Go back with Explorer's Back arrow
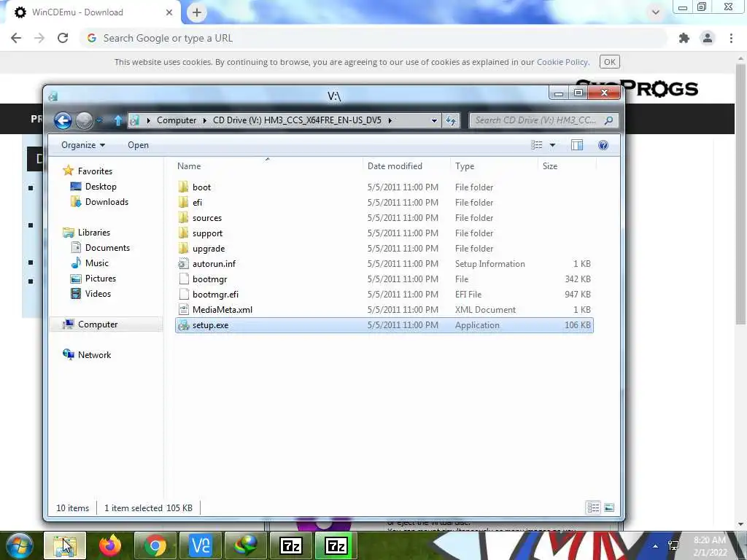The width and height of the screenshot is (747, 560). 63,120
